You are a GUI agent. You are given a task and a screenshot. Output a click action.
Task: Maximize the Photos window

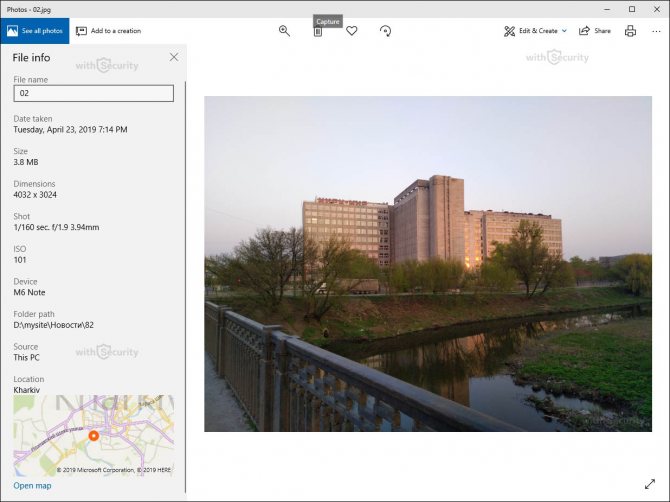[632, 9]
